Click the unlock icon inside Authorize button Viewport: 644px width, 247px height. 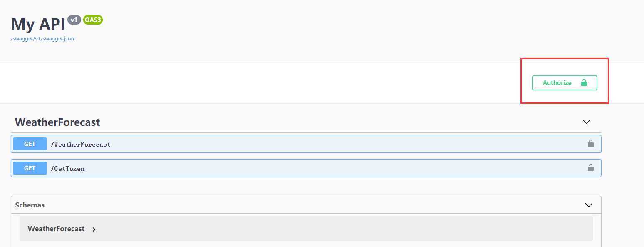pos(584,82)
